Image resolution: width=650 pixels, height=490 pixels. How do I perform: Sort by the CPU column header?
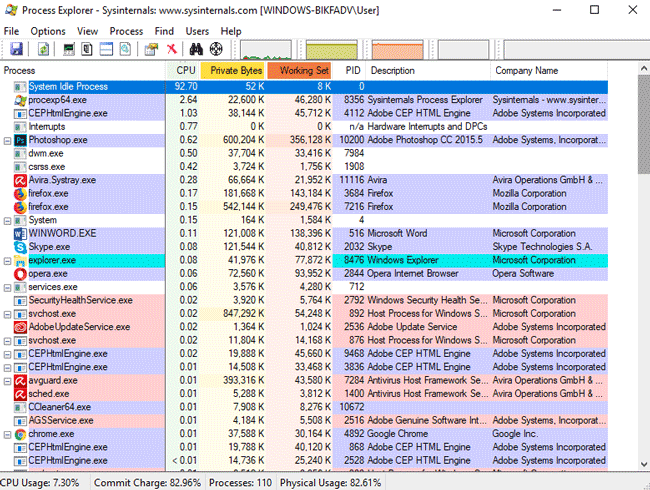tap(185, 71)
